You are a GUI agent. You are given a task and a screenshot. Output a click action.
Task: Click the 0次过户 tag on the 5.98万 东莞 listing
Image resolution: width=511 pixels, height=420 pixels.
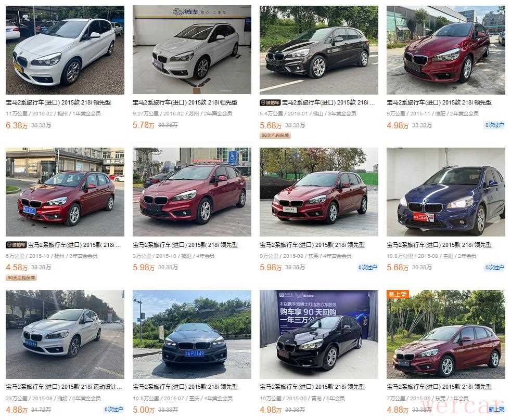(x=367, y=267)
